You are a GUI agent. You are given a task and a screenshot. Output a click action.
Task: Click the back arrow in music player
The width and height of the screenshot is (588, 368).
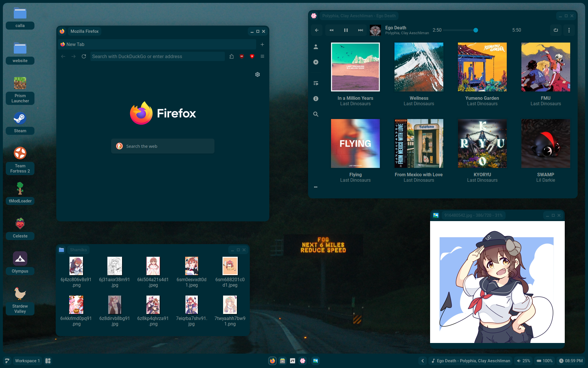(x=317, y=30)
